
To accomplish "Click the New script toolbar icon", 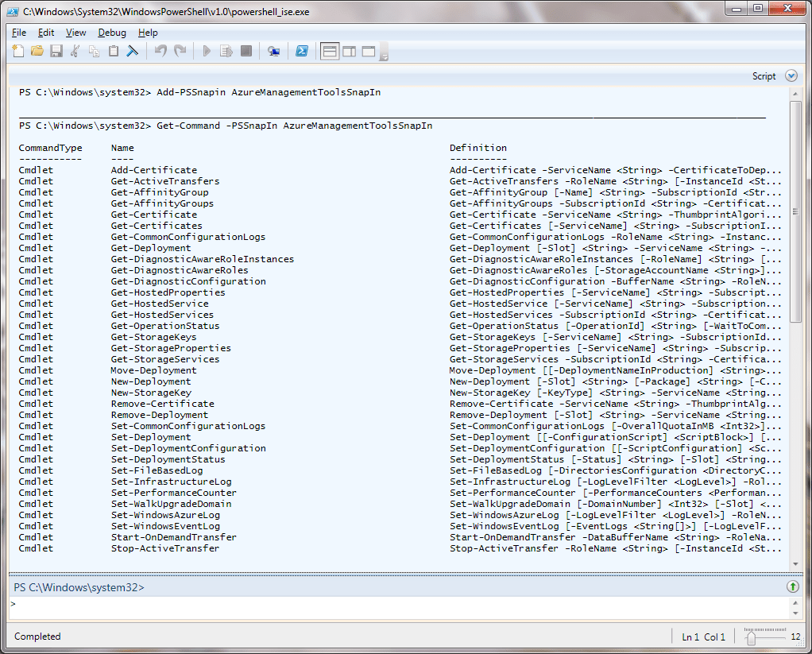I will coord(18,51).
